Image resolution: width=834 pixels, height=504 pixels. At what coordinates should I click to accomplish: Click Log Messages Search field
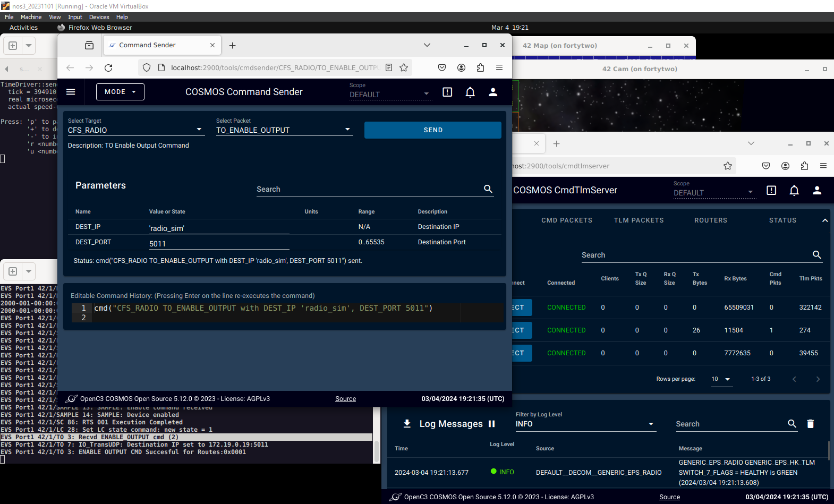pyautogui.click(x=730, y=424)
